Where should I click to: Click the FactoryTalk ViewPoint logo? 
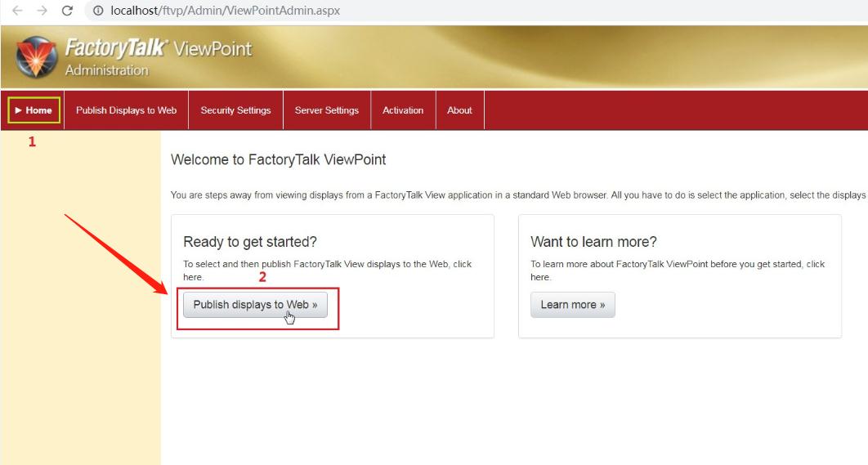tap(36, 57)
